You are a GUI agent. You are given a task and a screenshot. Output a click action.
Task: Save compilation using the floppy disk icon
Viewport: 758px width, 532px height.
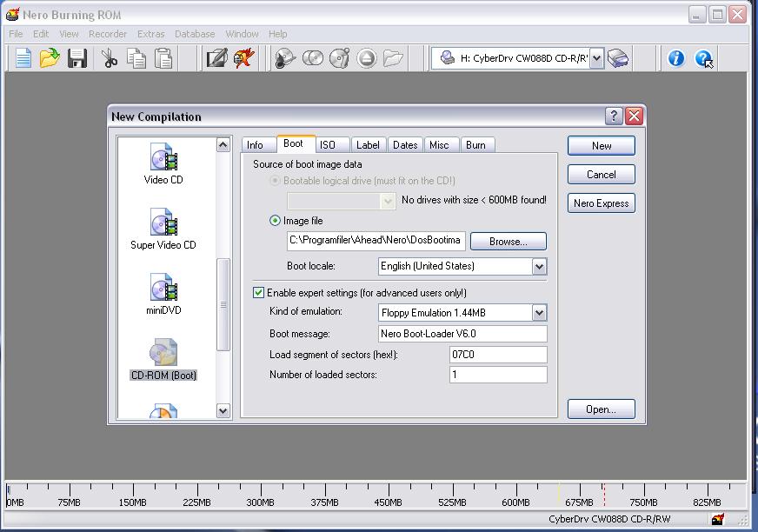76,59
